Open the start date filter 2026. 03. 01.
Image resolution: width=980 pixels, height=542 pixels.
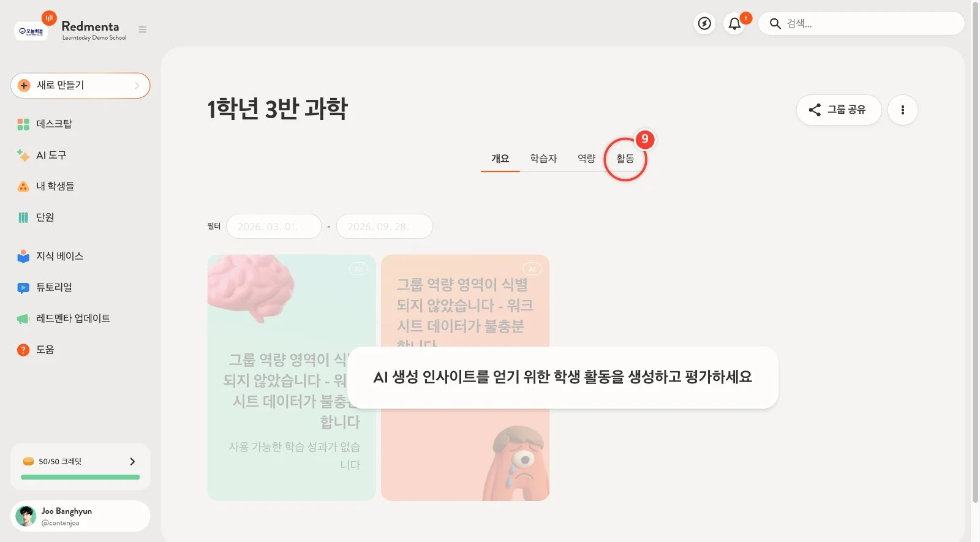(274, 227)
